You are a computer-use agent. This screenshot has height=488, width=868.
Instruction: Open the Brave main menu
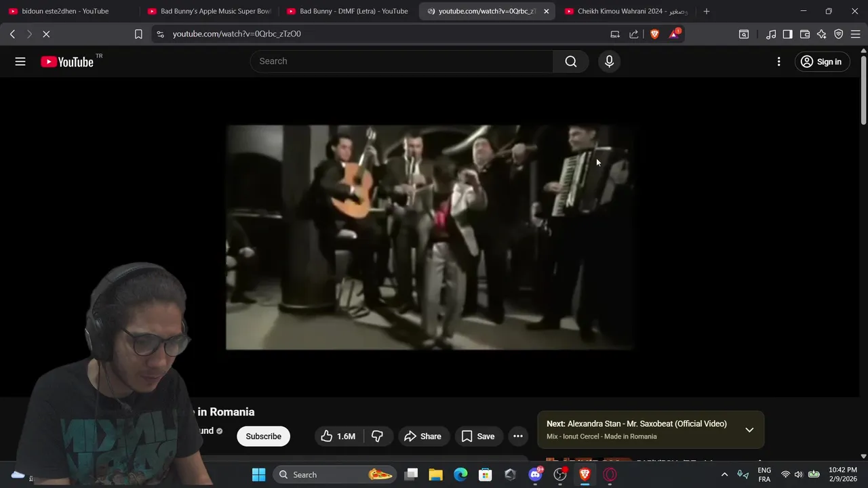pyautogui.click(x=855, y=34)
